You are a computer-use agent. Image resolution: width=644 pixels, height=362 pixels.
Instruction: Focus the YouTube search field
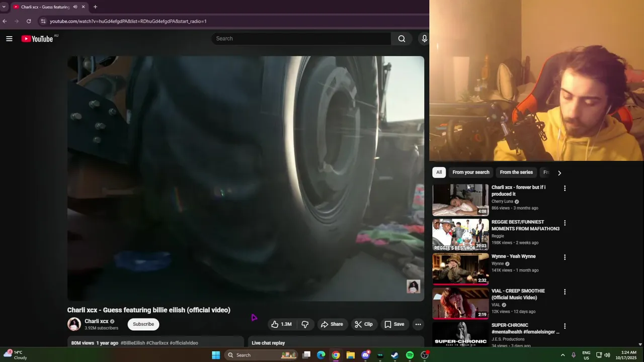(x=301, y=39)
